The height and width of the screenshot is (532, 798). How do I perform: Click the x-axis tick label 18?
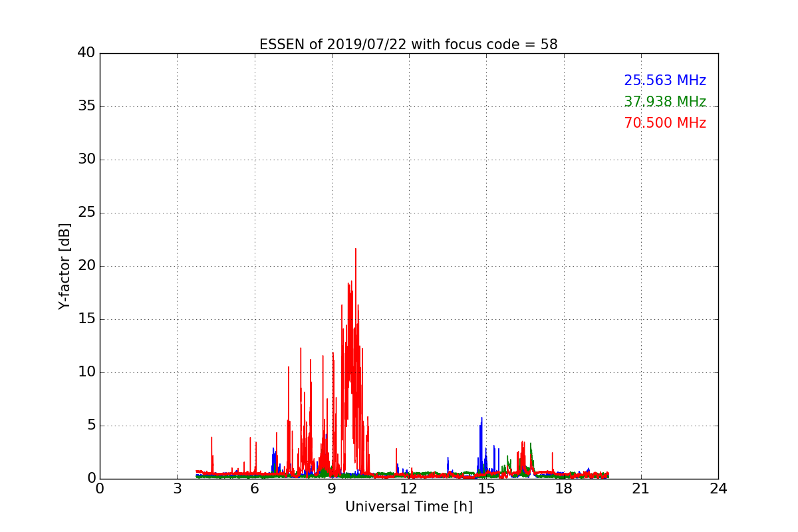(x=564, y=488)
